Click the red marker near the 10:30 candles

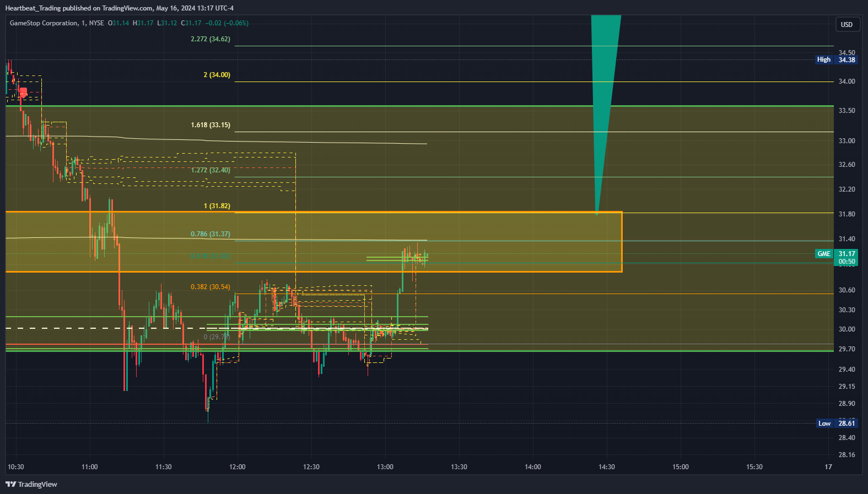pos(23,93)
